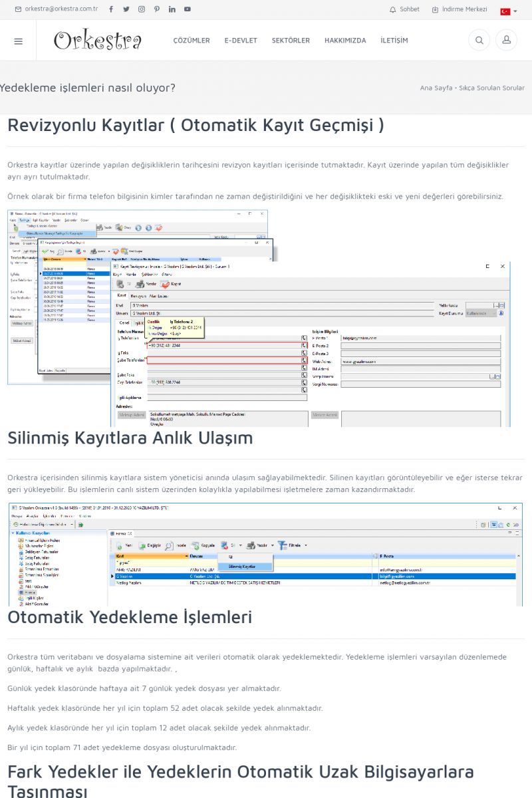Open the ÇÖZÜMLER menu
The width and height of the screenshot is (532, 798).
coord(192,41)
